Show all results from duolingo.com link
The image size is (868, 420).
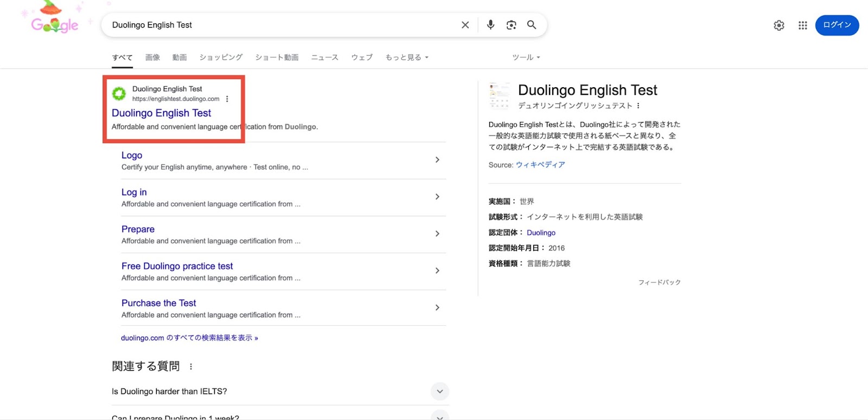coord(189,338)
